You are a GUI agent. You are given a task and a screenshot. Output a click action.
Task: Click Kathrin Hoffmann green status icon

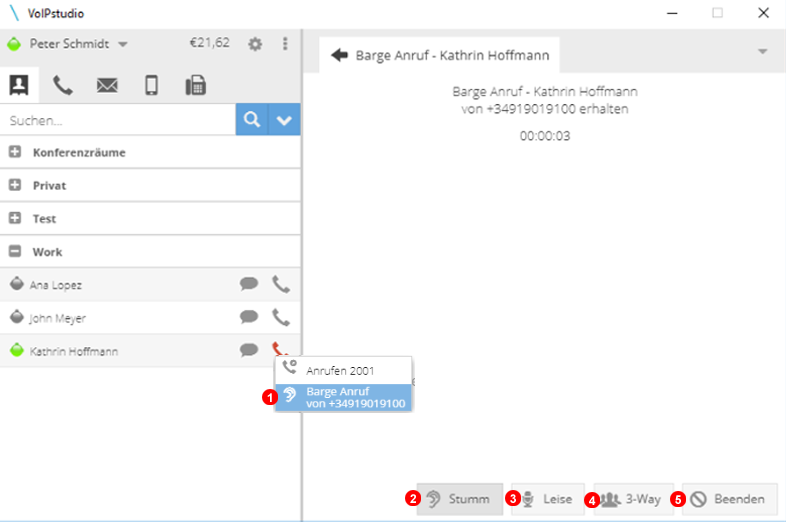(17, 349)
